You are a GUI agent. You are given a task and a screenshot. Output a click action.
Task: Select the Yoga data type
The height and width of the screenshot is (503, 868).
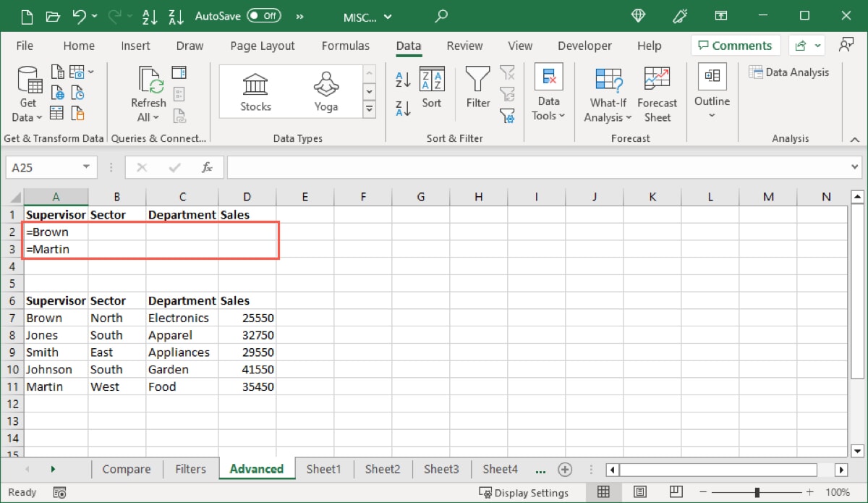coord(325,90)
